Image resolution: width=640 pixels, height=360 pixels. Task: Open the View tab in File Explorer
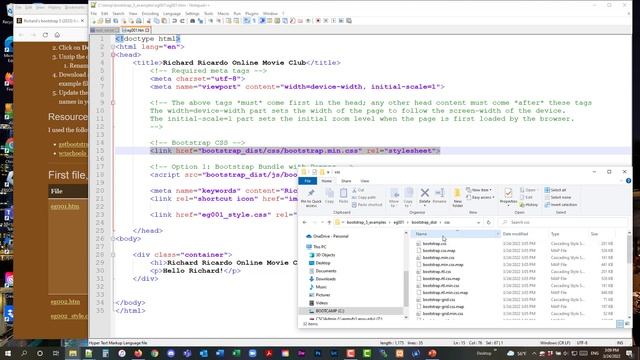pyautogui.click(x=364, y=181)
